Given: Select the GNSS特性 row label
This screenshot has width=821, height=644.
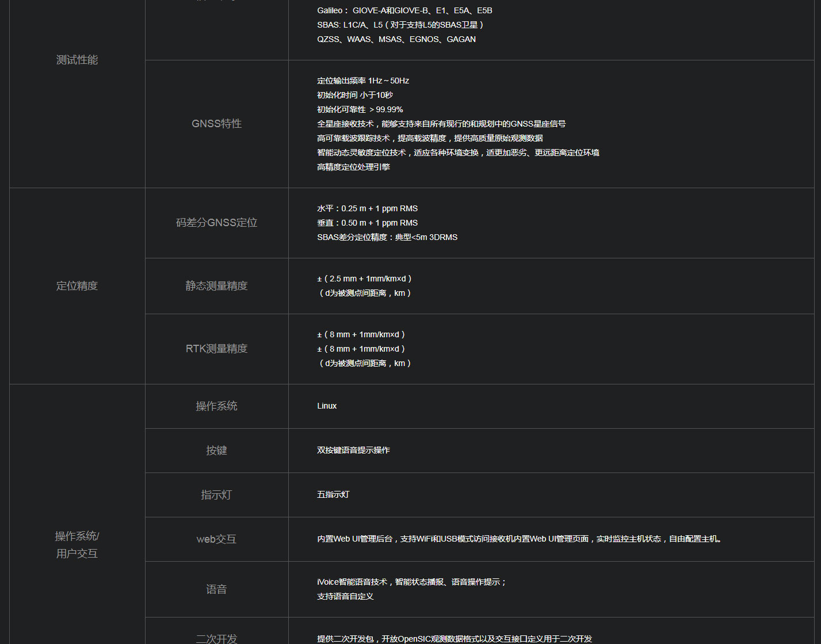Looking at the screenshot, I should [216, 124].
